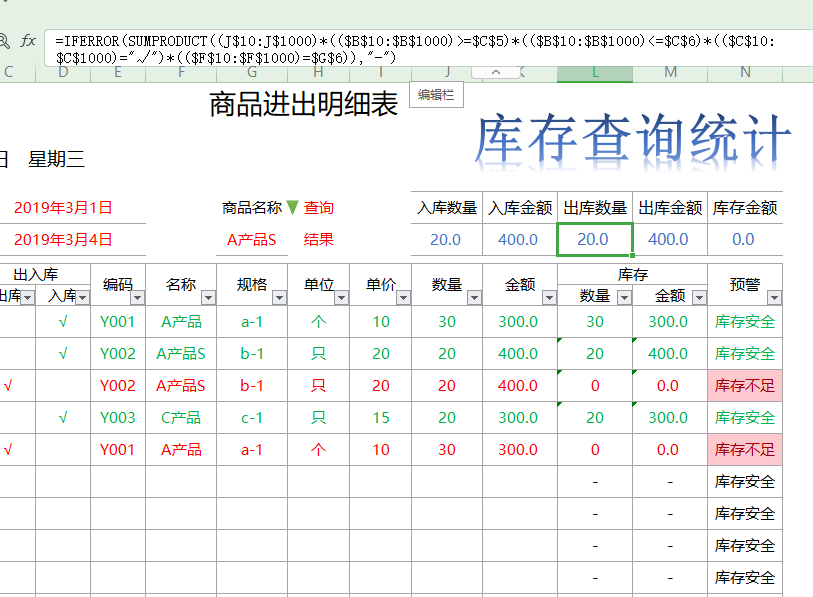Click the 查询 label

(318, 208)
